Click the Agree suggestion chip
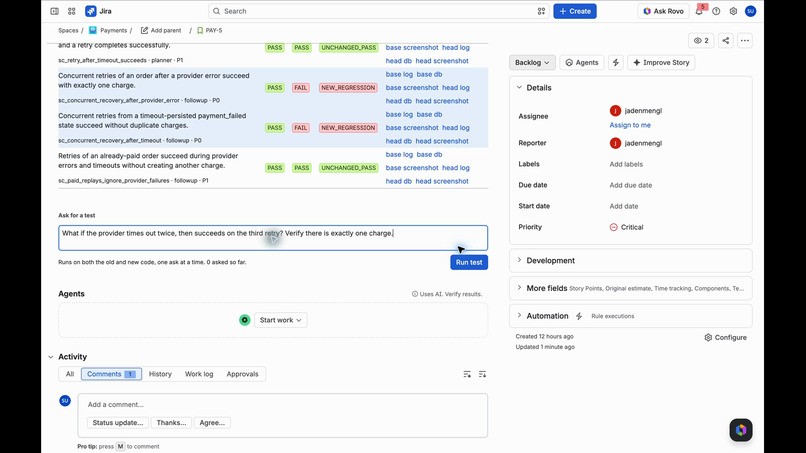Viewport: 806px width, 453px height. tap(212, 423)
